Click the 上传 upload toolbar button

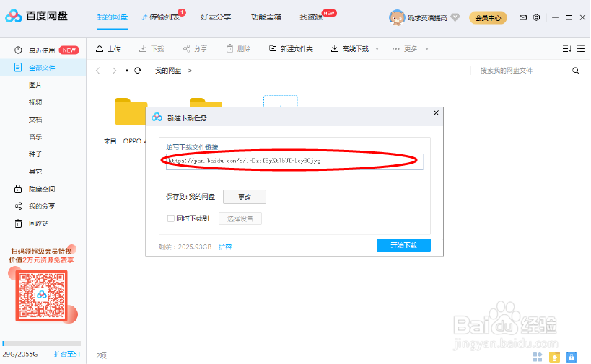108,48
